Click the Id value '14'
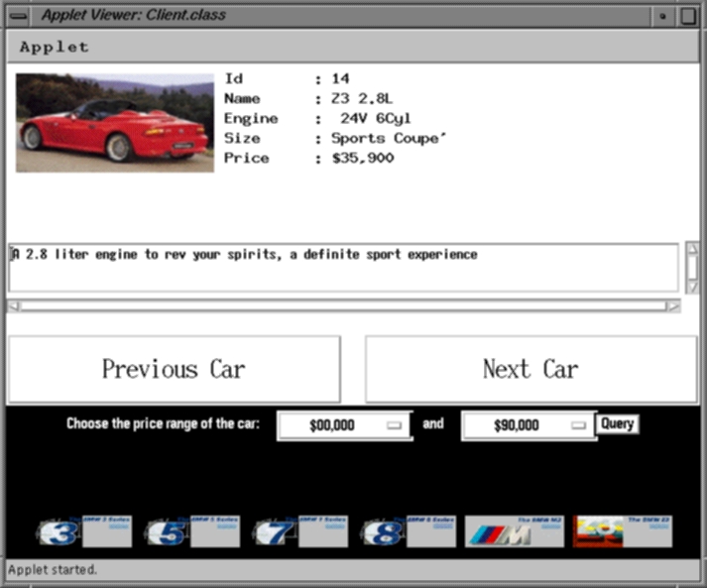The height and width of the screenshot is (588, 707). click(340, 78)
